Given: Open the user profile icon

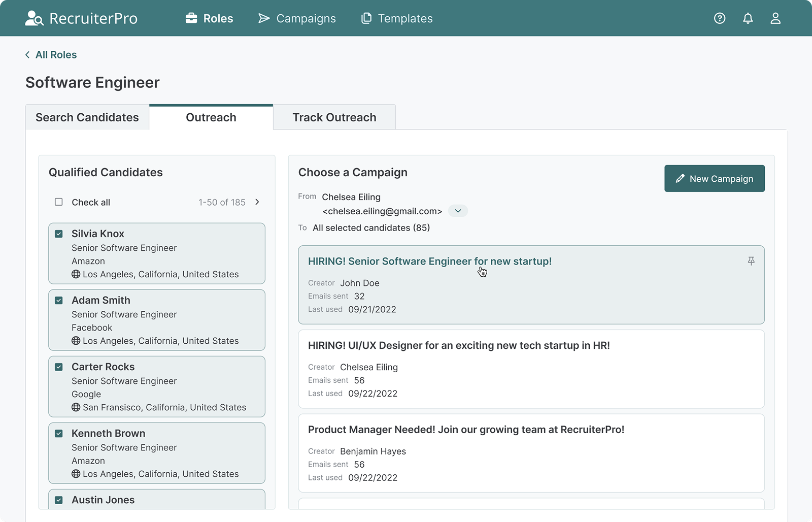Looking at the screenshot, I should coord(775,18).
